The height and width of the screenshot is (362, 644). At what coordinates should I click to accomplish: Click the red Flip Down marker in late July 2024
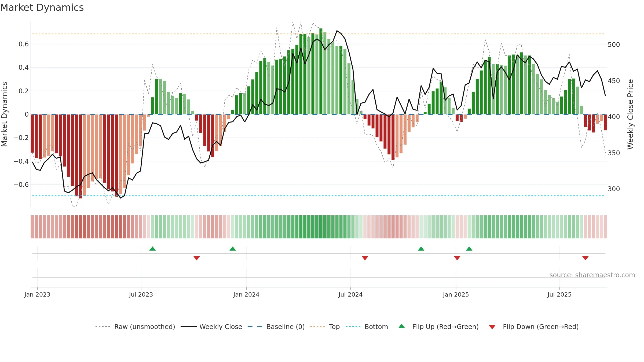coord(365,258)
